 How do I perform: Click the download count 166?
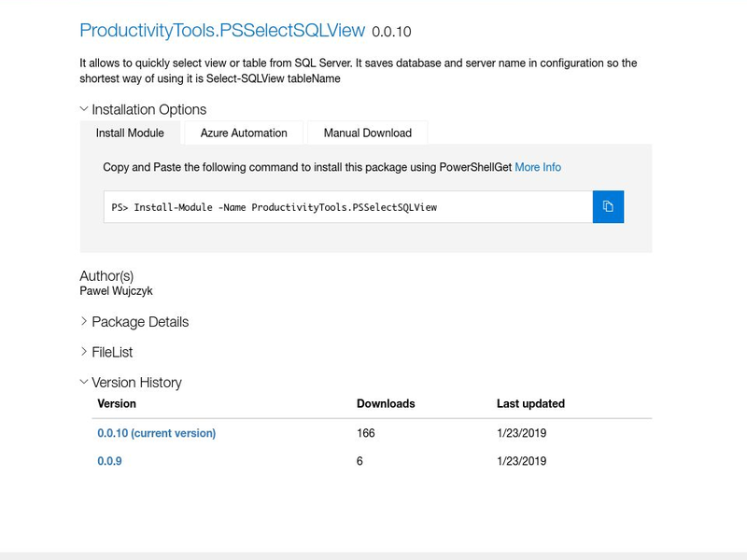click(366, 433)
